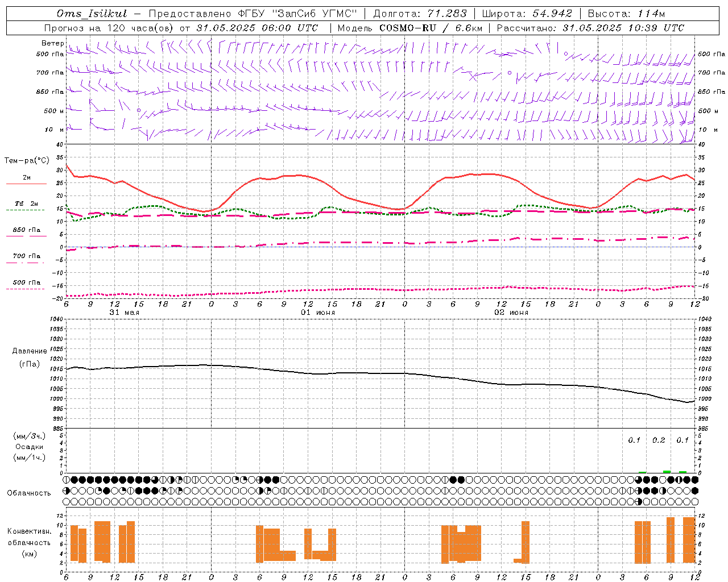Click the Долгота: 71.283 longitude value
This screenshot has height=582, width=728.
[x=420, y=14]
